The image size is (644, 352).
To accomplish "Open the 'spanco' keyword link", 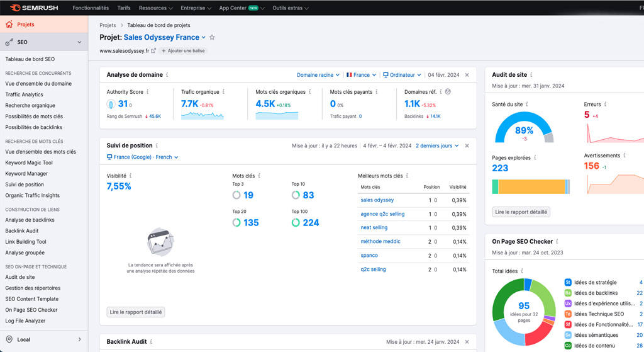I will point(369,256).
